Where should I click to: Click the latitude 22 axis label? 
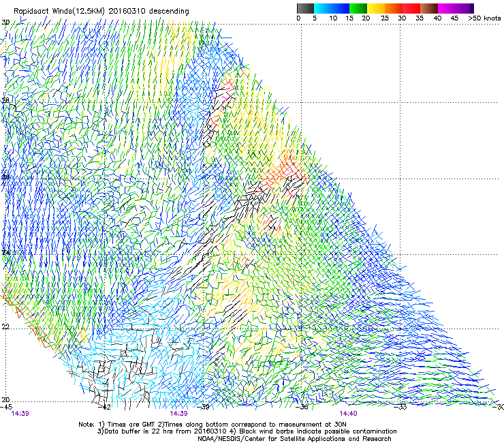tap(5, 327)
